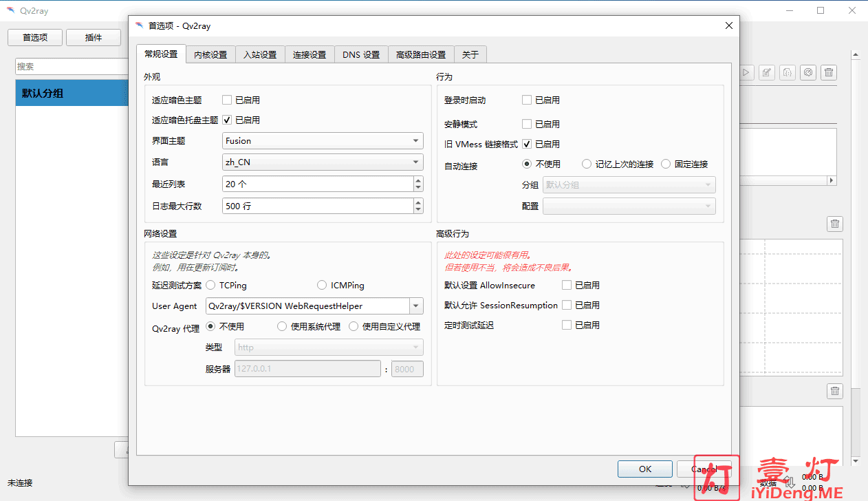Open the 语言 zh_CN dropdown
The image size is (868, 501).
323,162
